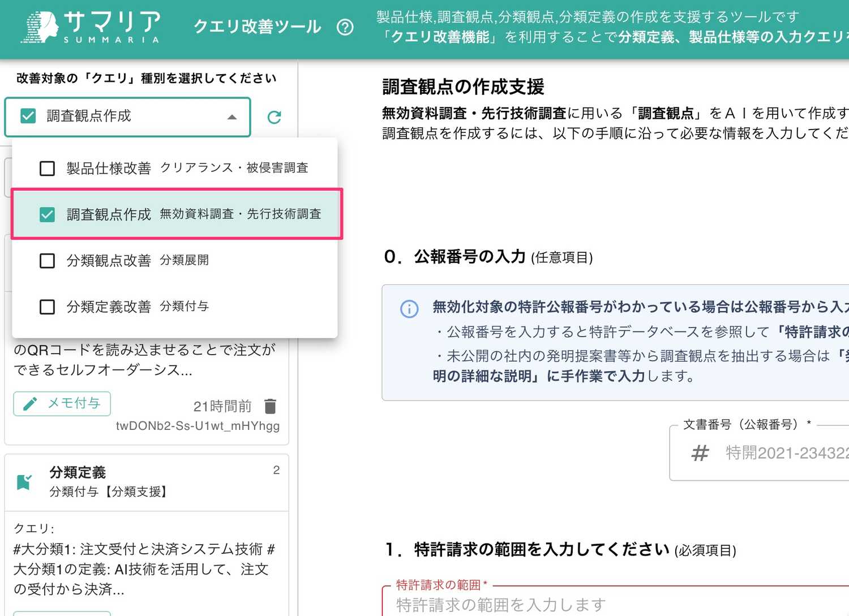The image size is (849, 616).
Task: Click the 改善対象の「クエリ」種別を選択してください label
Action: point(147,78)
